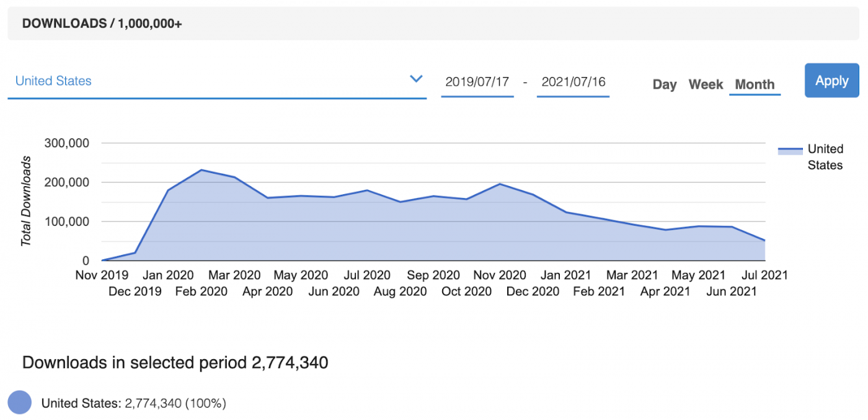Image resolution: width=868 pixels, height=420 pixels.
Task: Click the Jan 2020 axis label
Action: tap(168, 275)
